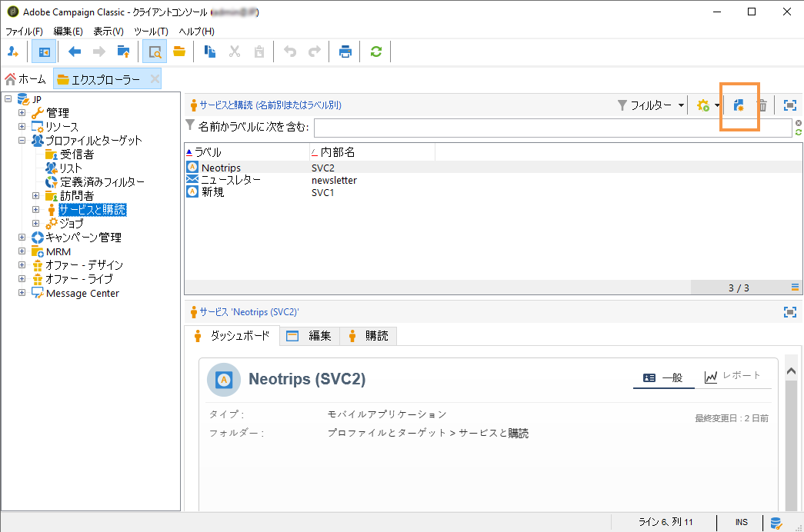Sort list by 内部名 column header

click(372, 152)
